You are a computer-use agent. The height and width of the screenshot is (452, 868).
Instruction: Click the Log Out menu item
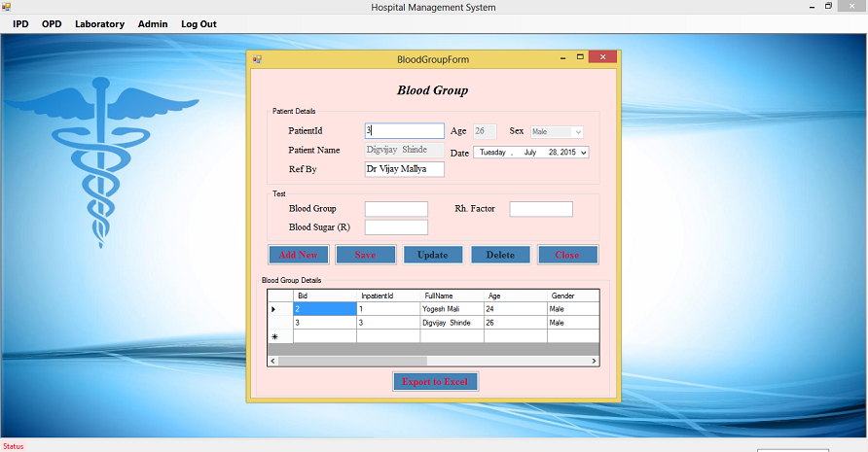(x=199, y=24)
